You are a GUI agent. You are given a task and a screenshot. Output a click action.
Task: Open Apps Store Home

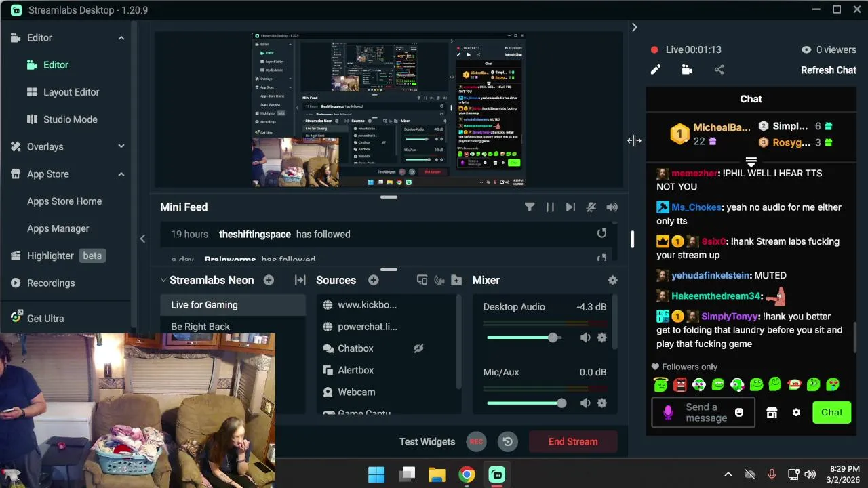pos(65,201)
